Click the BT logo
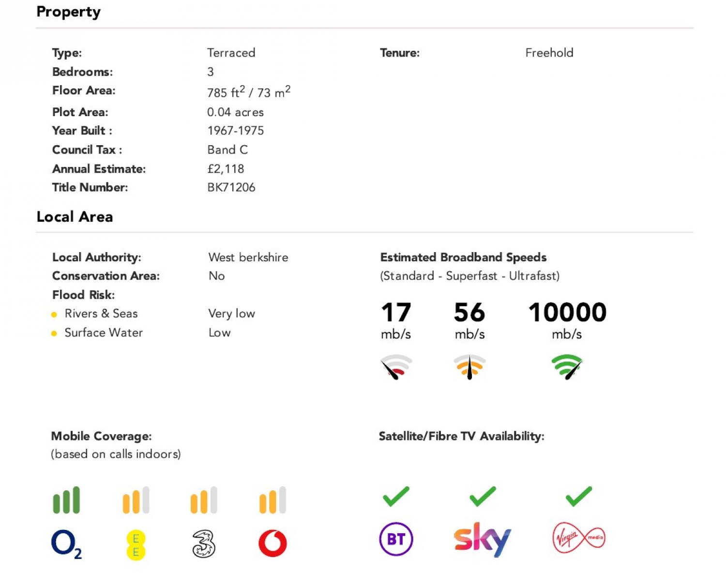This screenshot has width=726, height=588. point(396,539)
